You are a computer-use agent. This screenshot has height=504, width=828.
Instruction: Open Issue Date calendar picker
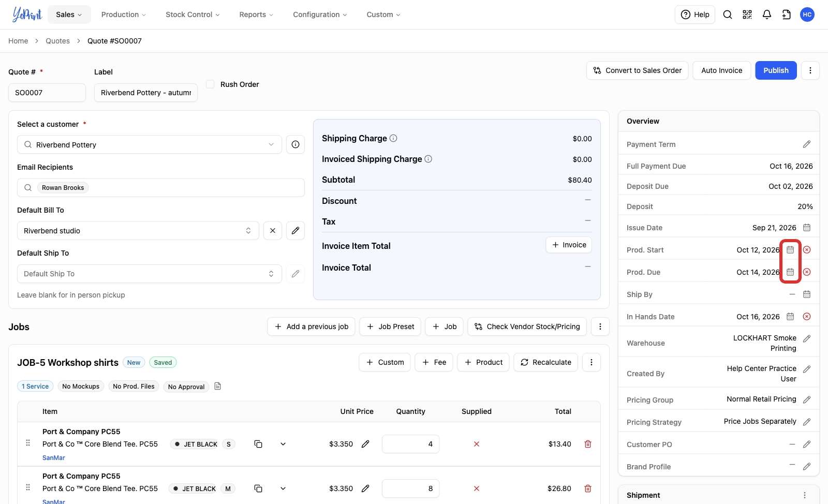tap(807, 228)
